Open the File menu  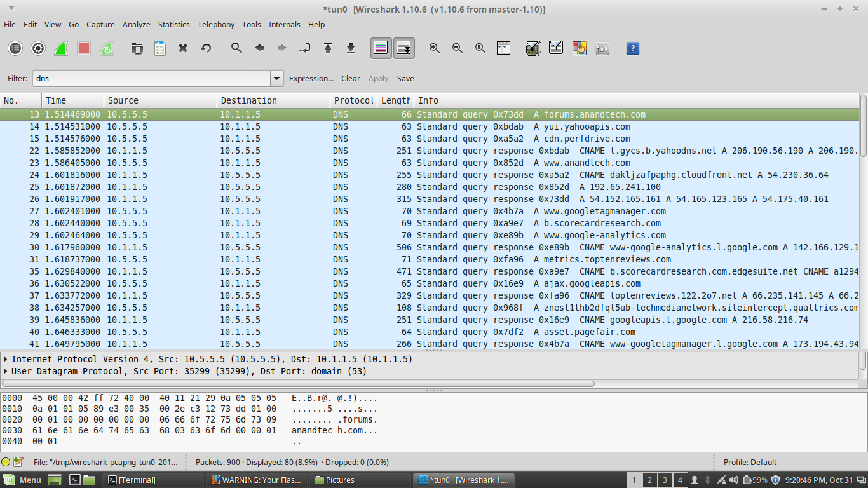pos(10,24)
